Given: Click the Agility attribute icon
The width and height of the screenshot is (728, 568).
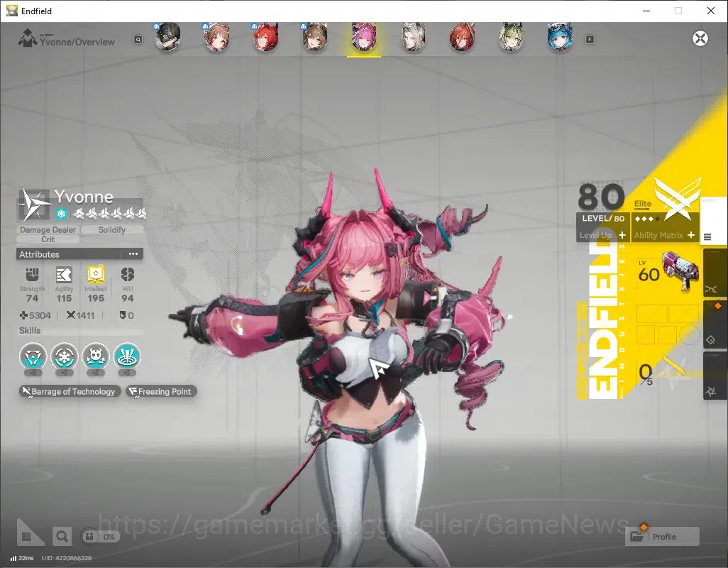Looking at the screenshot, I should pyautogui.click(x=64, y=275).
